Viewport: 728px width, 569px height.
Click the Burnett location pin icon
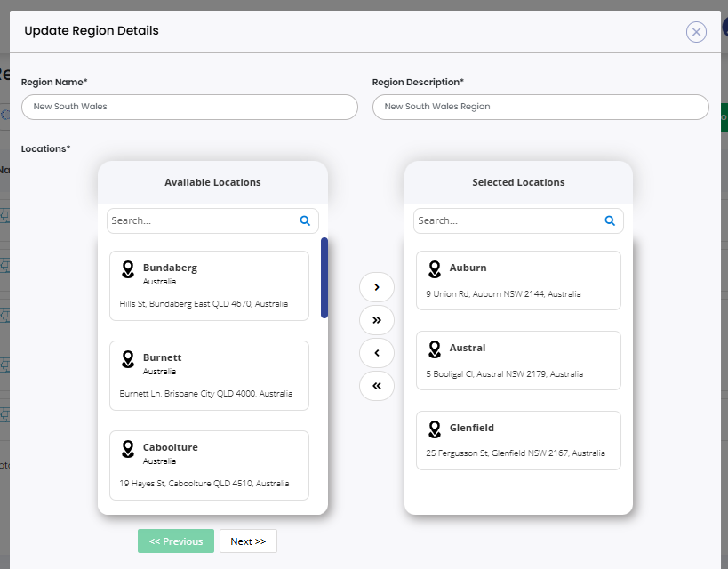coord(128,359)
